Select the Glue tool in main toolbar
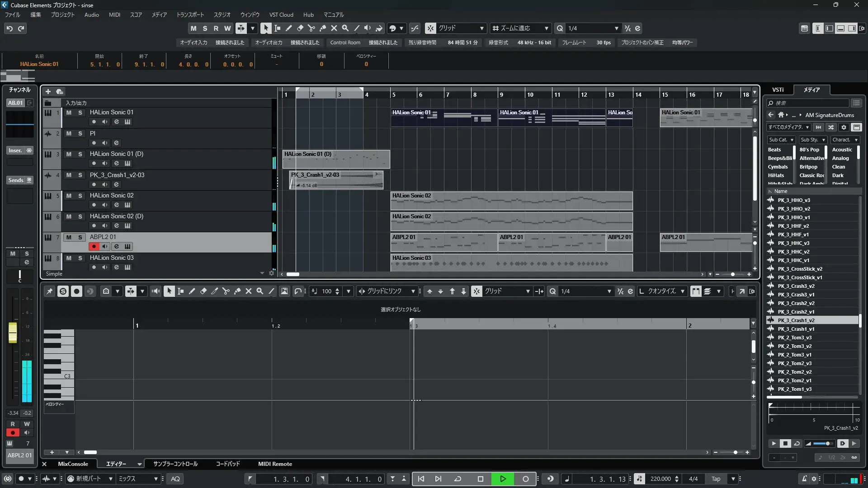 click(323, 28)
